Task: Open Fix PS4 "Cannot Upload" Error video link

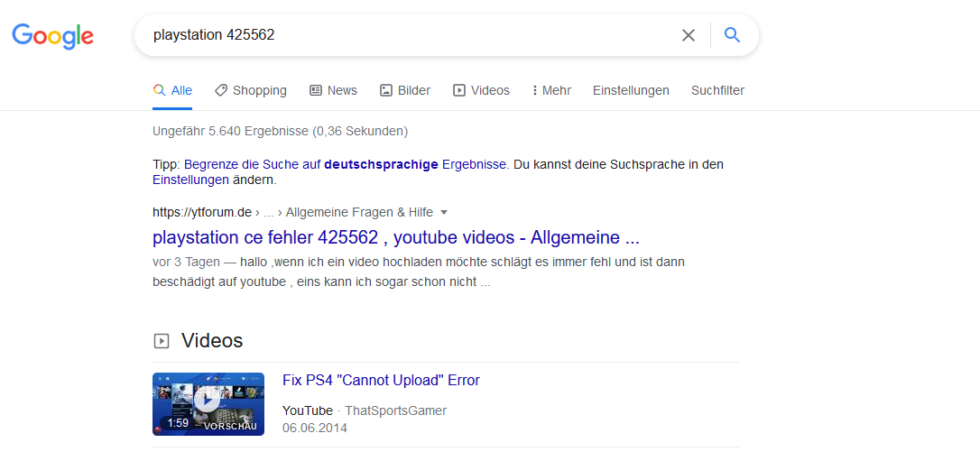Action: [381, 380]
